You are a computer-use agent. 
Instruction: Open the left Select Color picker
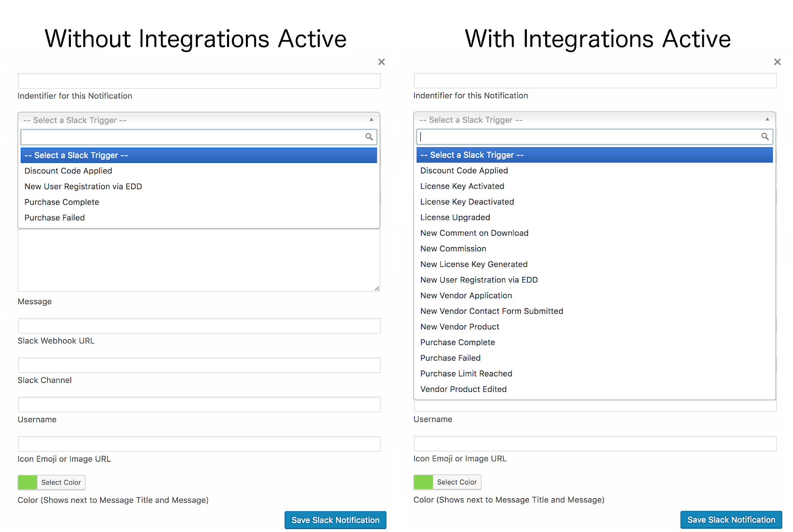[x=61, y=482]
